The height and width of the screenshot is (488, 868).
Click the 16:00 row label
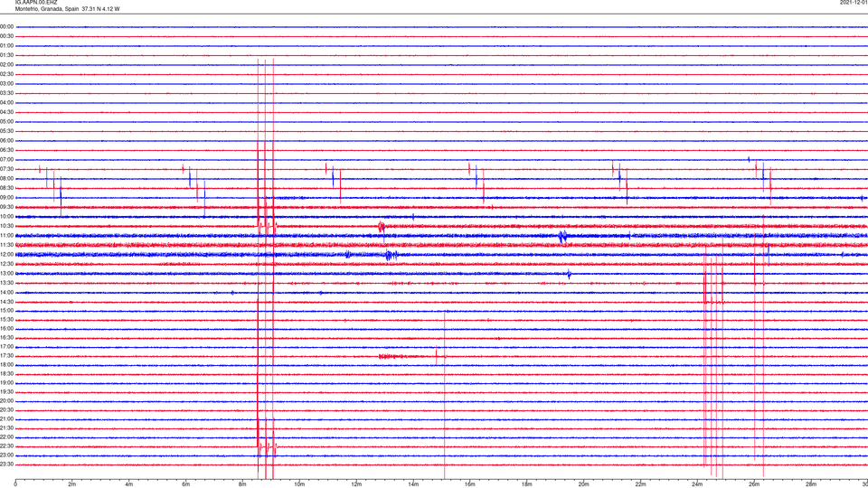[x=6, y=329]
